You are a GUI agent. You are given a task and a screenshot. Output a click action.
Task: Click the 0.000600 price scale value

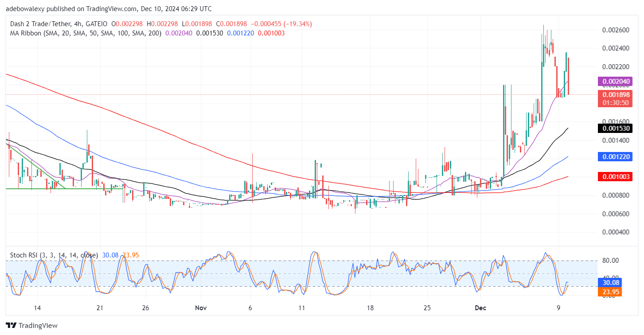click(x=615, y=214)
